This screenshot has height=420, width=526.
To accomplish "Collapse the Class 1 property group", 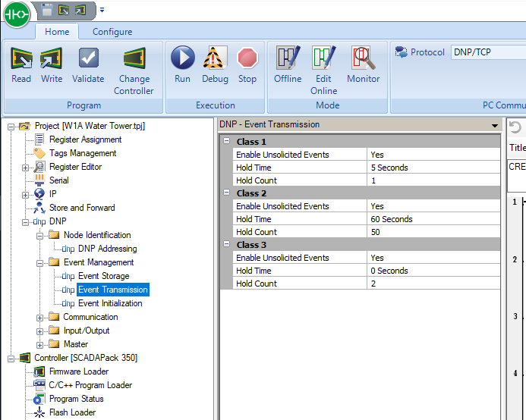I will pos(227,141).
